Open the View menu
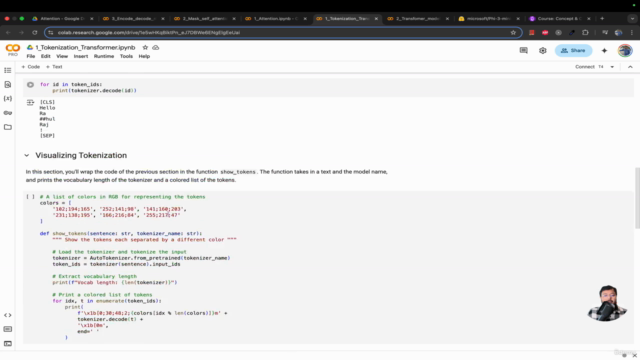 point(62,56)
